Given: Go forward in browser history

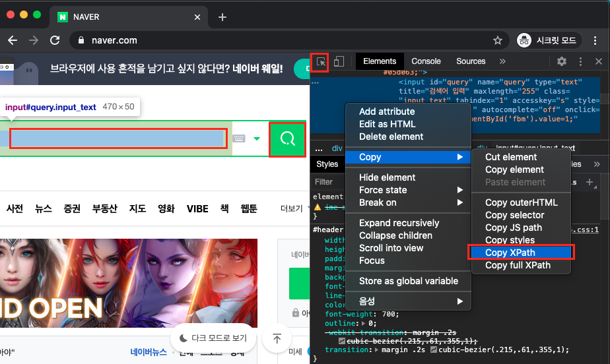Looking at the screenshot, I should [34, 40].
